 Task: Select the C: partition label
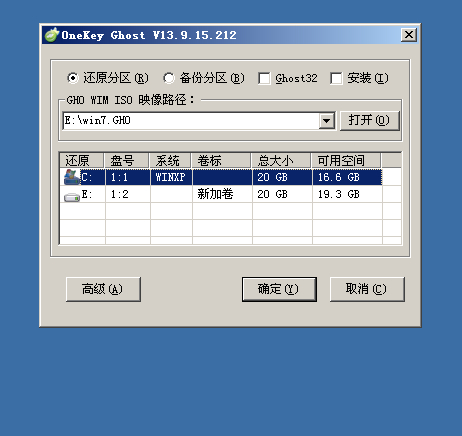pyautogui.click(x=86, y=177)
